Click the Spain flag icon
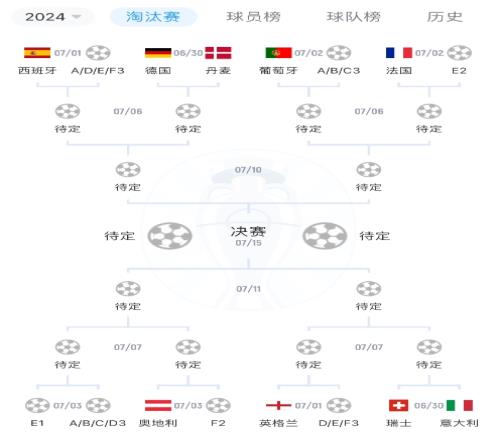500x440 pixels. pyautogui.click(x=37, y=53)
